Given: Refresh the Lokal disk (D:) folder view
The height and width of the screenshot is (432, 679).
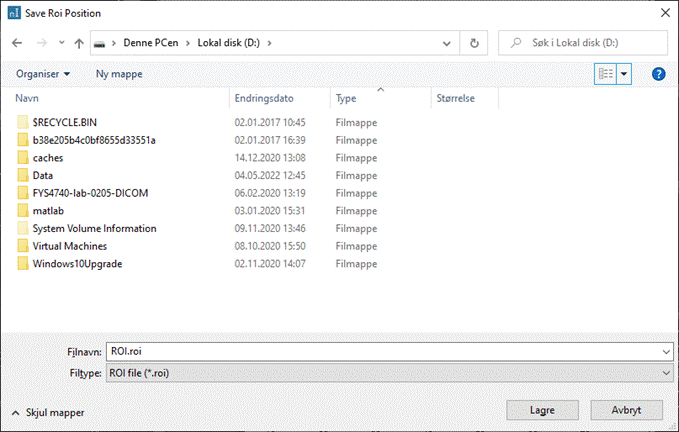Looking at the screenshot, I should pyautogui.click(x=475, y=44).
